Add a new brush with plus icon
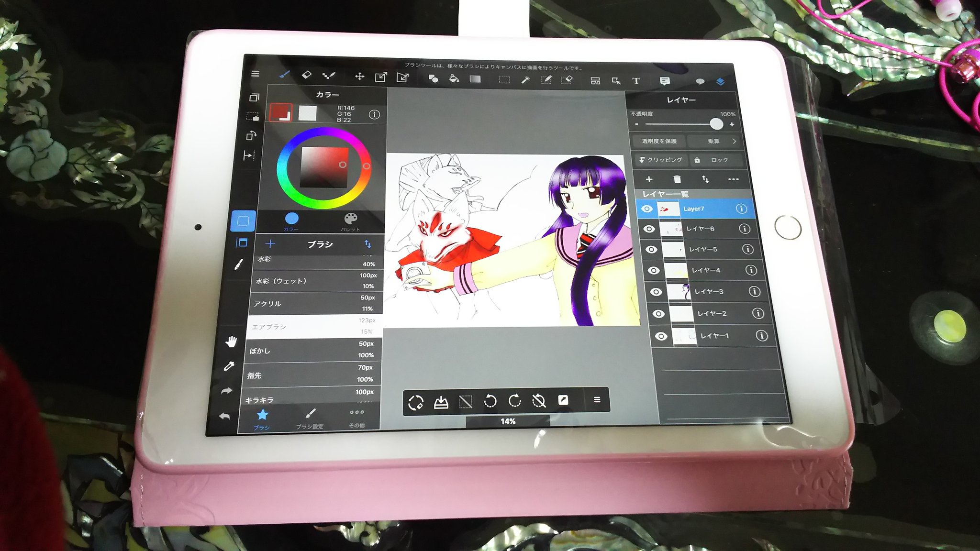 click(x=270, y=244)
